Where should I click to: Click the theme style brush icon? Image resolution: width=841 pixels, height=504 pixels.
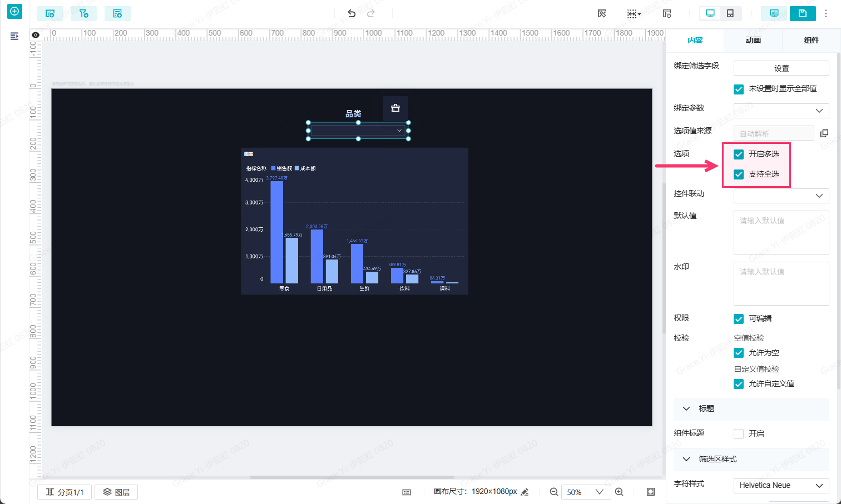[602, 13]
